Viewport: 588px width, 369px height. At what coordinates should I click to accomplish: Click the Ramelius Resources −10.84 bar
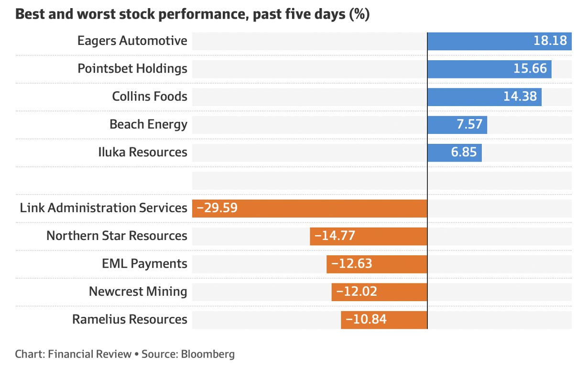click(384, 319)
